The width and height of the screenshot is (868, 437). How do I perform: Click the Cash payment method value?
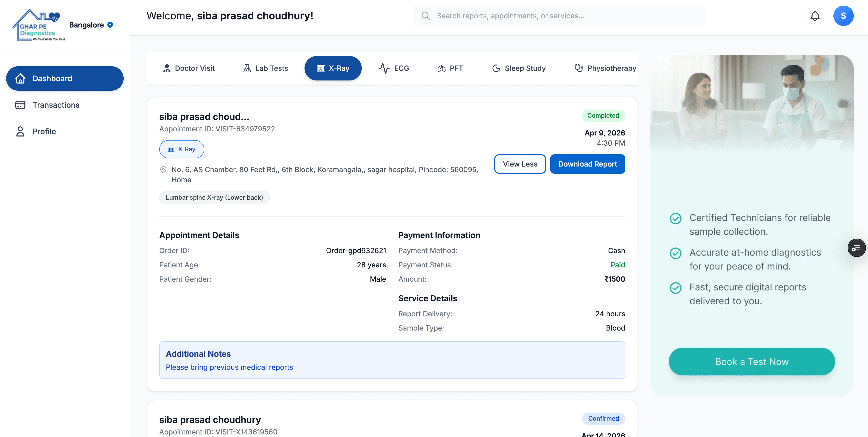pyautogui.click(x=617, y=251)
